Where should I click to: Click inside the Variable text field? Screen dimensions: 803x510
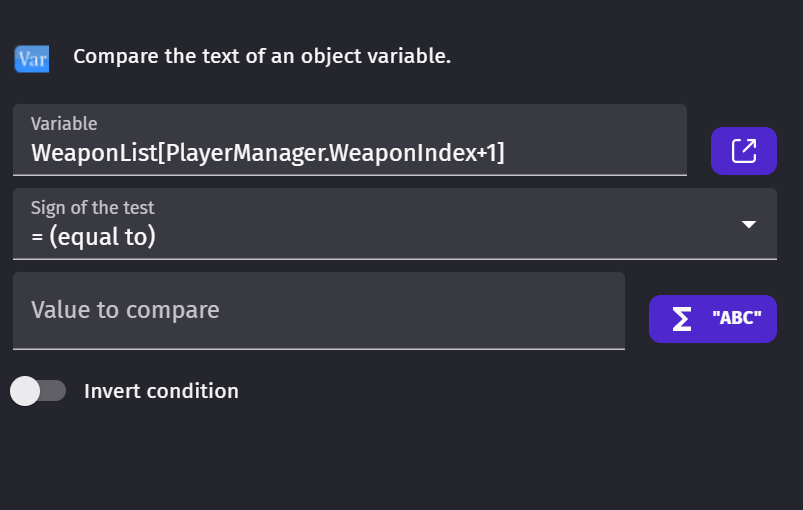pos(350,140)
